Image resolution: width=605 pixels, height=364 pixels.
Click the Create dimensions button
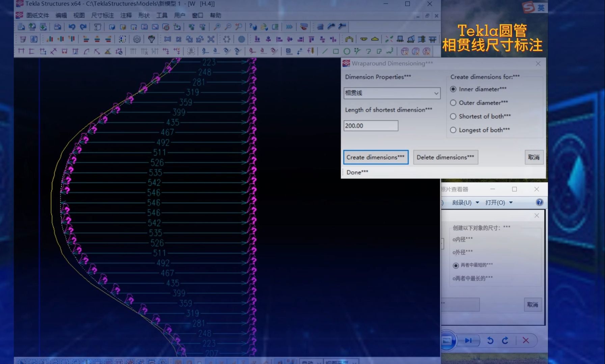pyautogui.click(x=376, y=157)
